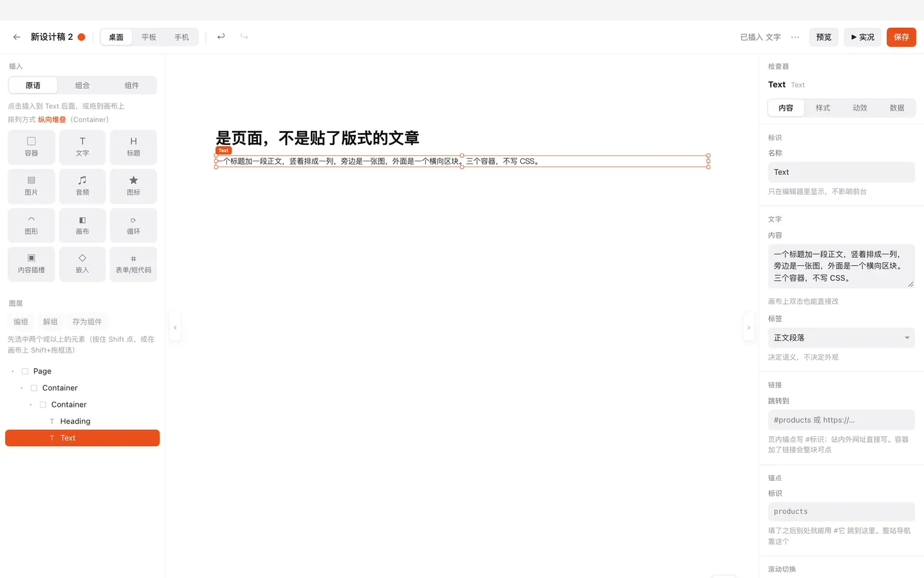924x578 pixels.
Task: Insert a 标题 heading primitive
Action: [133, 147]
